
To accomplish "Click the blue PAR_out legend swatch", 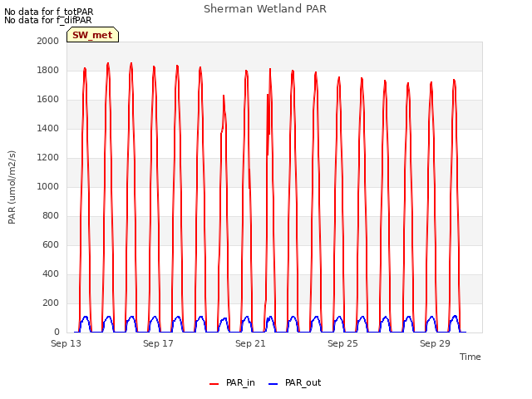I will (273, 384).
